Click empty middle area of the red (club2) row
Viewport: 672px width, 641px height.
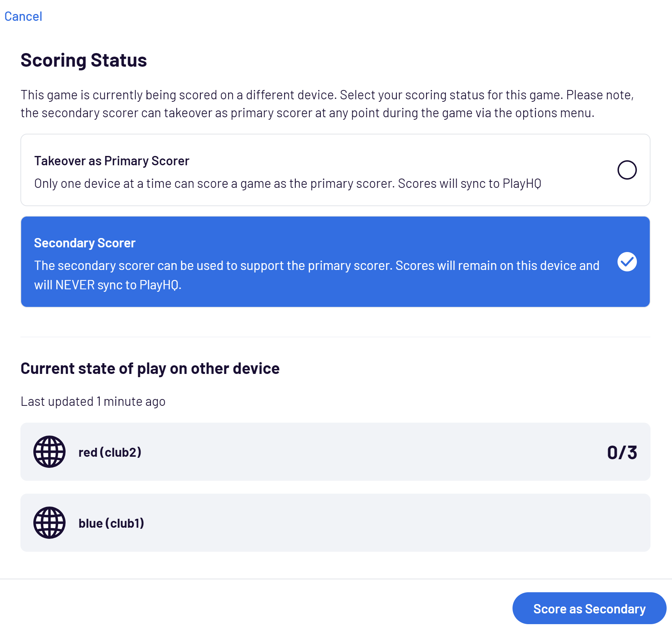tap(358, 452)
